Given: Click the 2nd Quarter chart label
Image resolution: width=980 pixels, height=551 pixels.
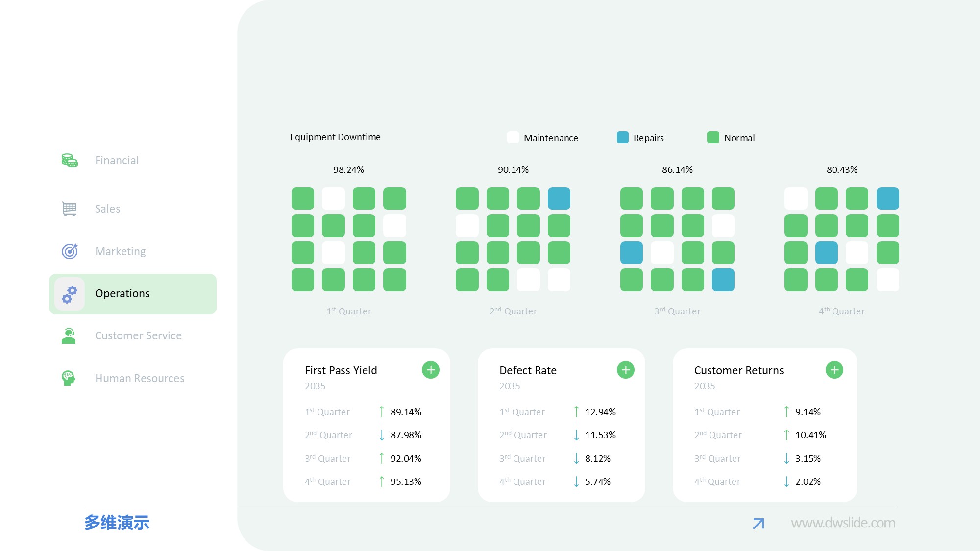Looking at the screenshot, I should pyautogui.click(x=513, y=311).
